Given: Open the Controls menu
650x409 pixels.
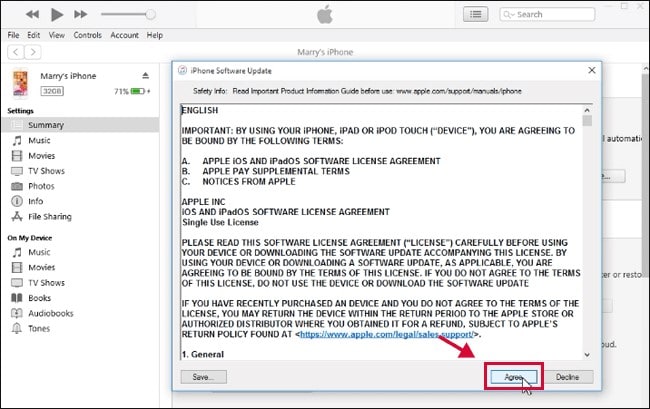Looking at the screenshot, I should coord(87,35).
